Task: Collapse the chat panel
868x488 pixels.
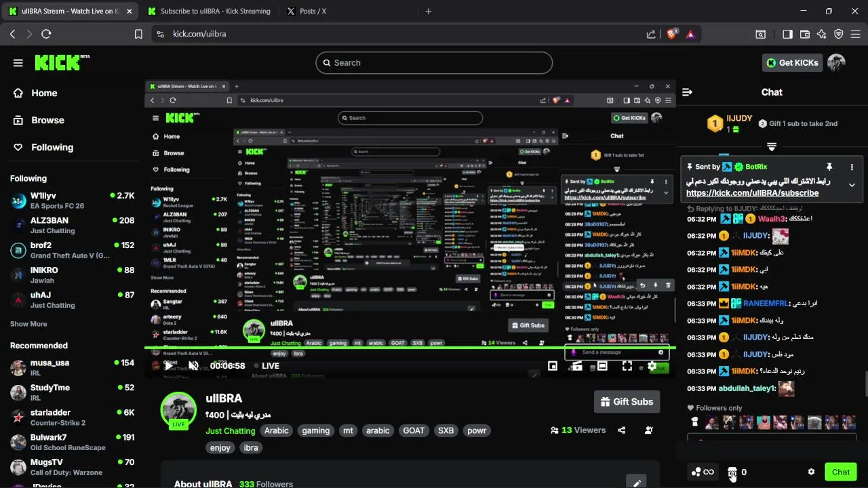Action: point(687,92)
